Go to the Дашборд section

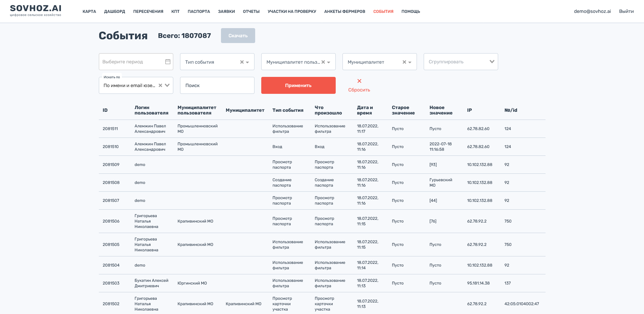click(114, 12)
